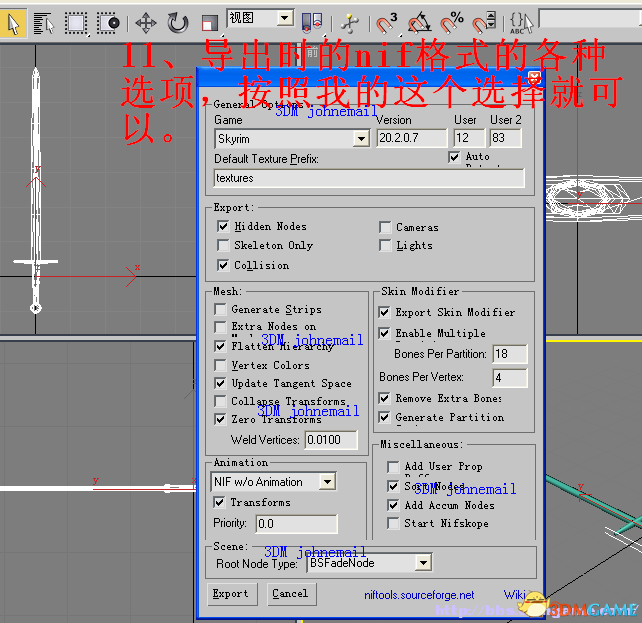642x623 pixels.
Task: Toggle Percent Snap icon
Action: [x=452, y=23]
